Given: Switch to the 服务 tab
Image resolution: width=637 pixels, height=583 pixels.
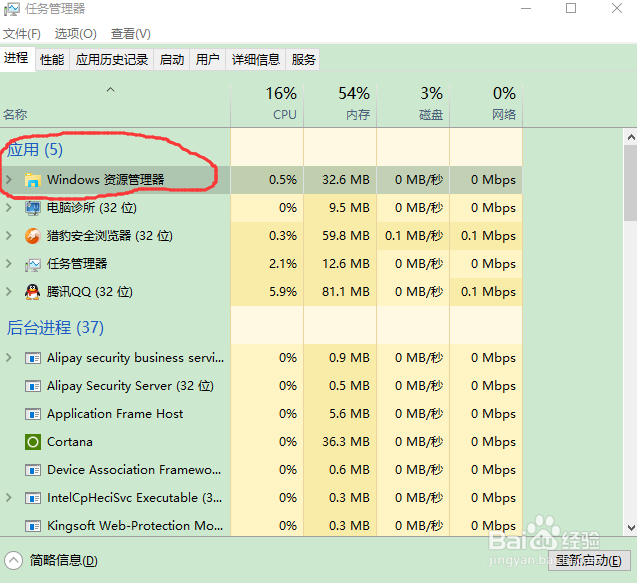Looking at the screenshot, I should [x=303, y=60].
